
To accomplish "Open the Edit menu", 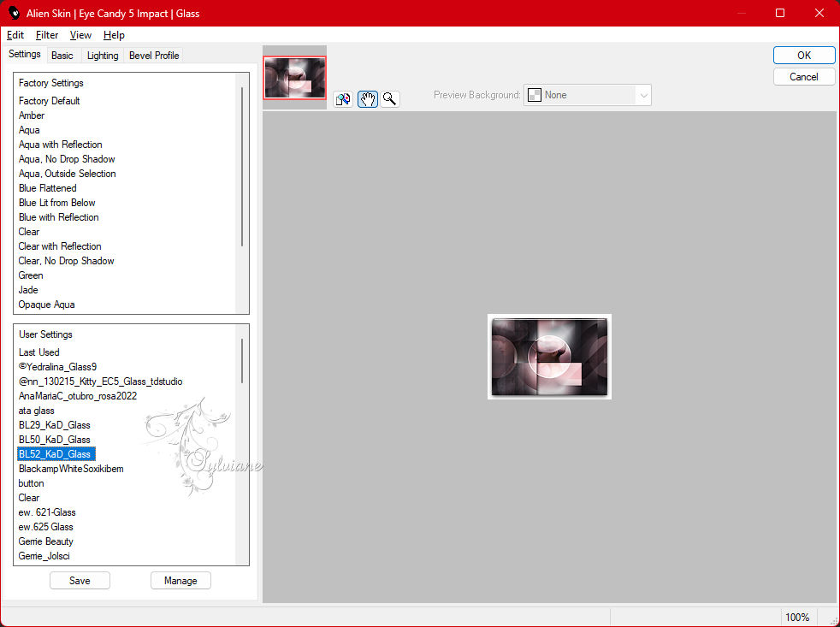I will click(x=15, y=35).
